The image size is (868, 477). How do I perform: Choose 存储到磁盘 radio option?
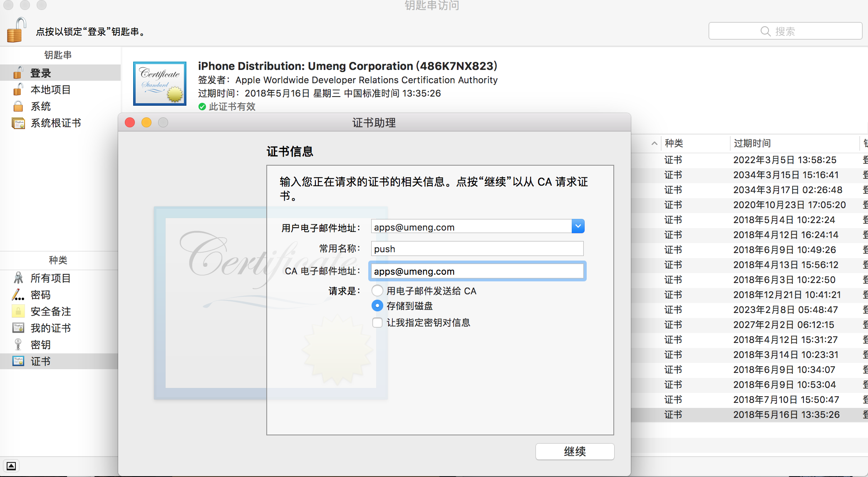pos(377,306)
